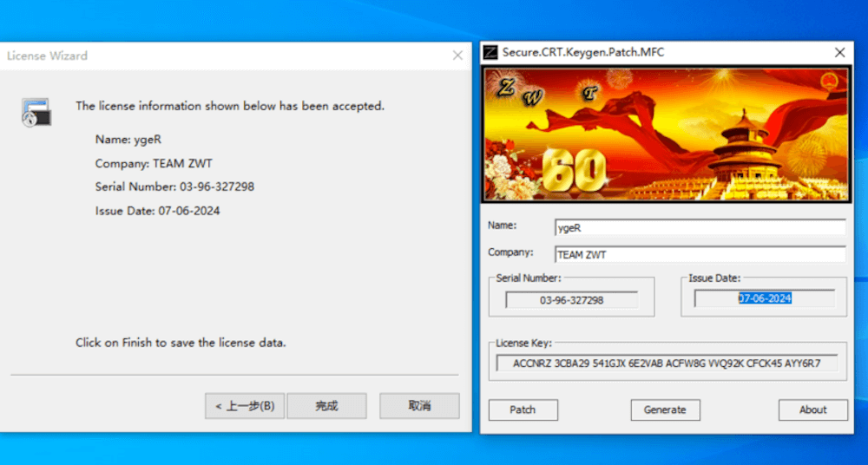Image resolution: width=868 pixels, height=465 pixels.
Task: Select the Company field with TEAM ZWT
Action: pos(700,255)
